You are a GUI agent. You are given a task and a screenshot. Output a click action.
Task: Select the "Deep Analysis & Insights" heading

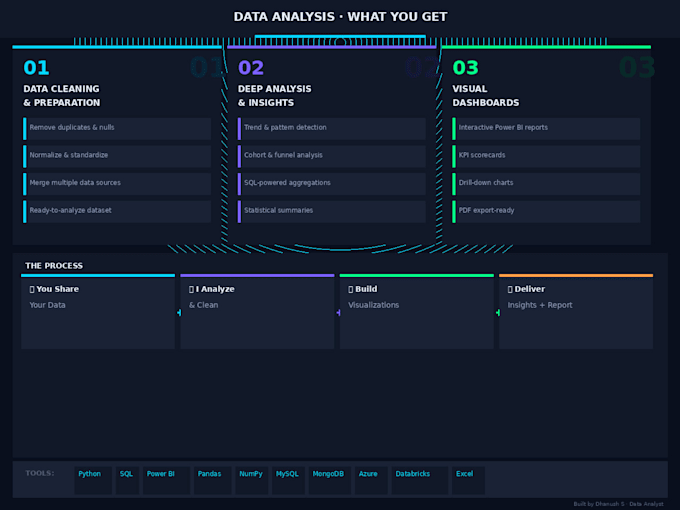point(275,95)
